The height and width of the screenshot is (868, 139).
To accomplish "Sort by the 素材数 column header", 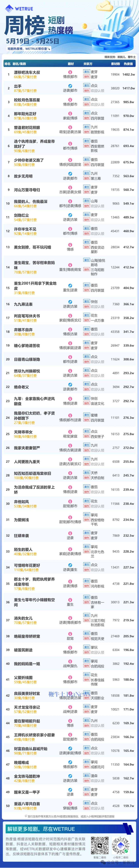I will pos(115,64).
